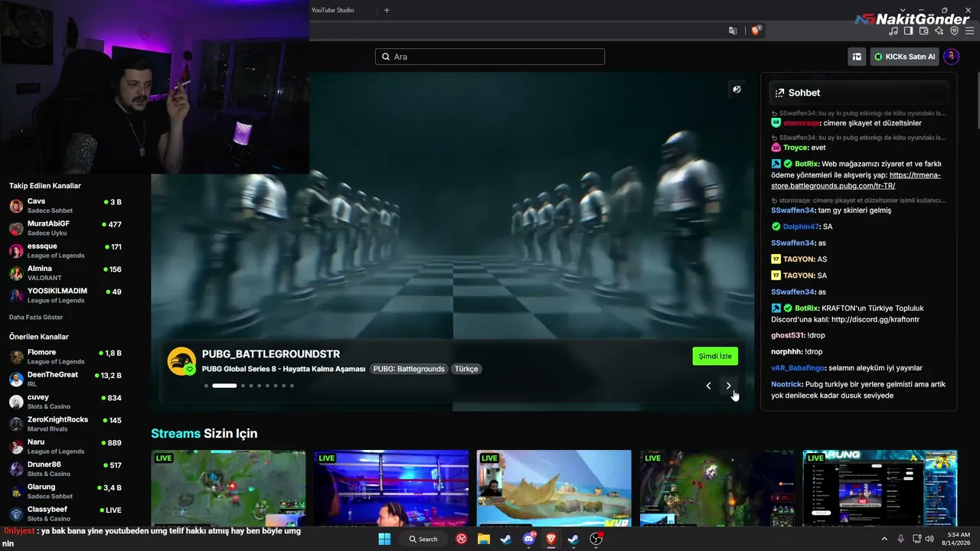Open the page translate icon in address bar
Image resolution: width=980 pixels, height=551 pixels.
point(733,31)
